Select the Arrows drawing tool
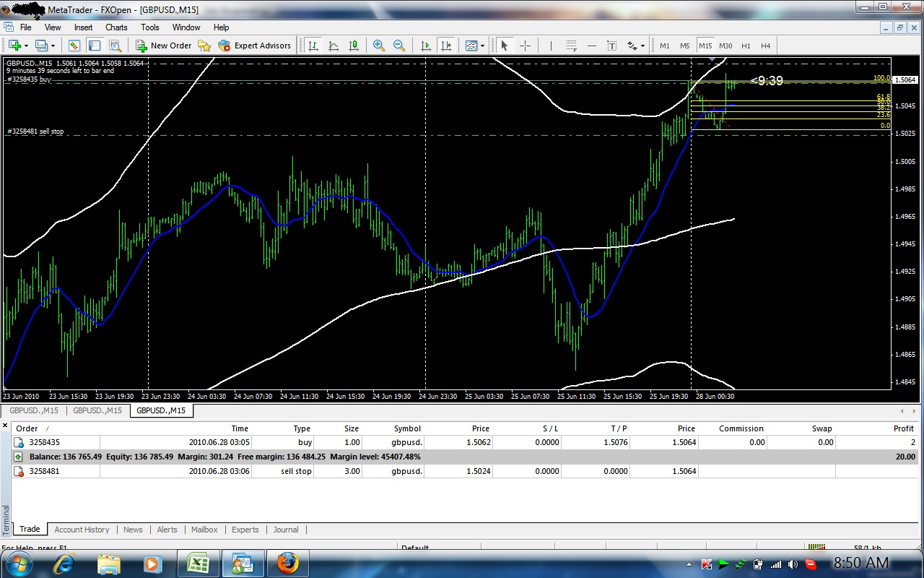The height and width of the screenshot is (578, 924). [x=632, y=46]
